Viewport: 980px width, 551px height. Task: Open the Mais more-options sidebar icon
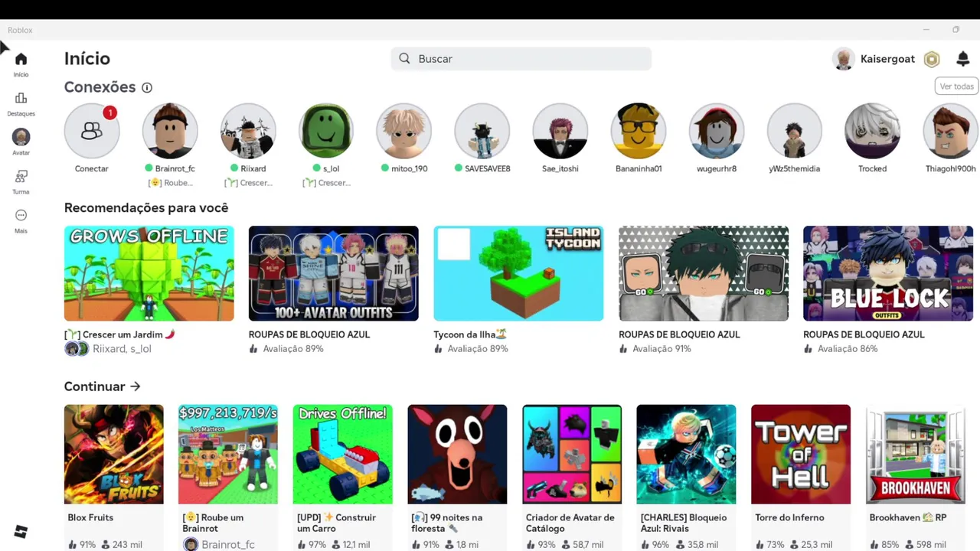[x=21, y=215]
